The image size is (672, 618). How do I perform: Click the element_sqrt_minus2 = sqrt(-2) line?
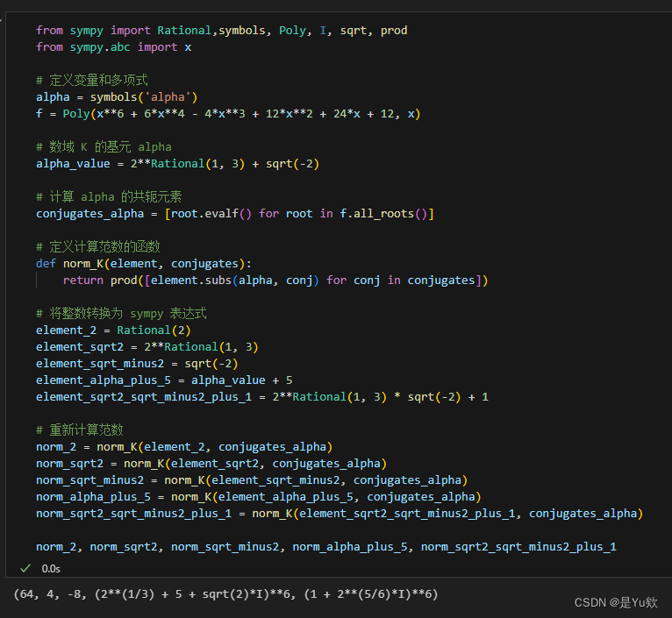(137, 364)
